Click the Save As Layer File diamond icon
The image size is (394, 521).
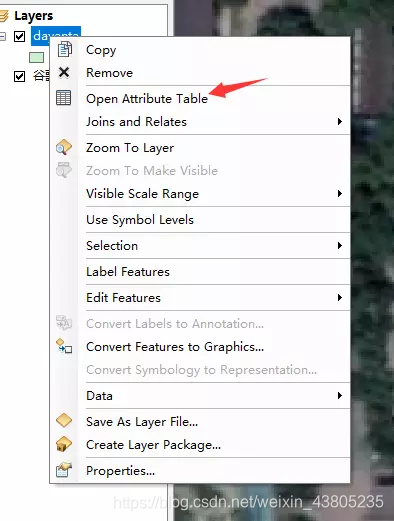pyautogui.click(x=64, y=420)
